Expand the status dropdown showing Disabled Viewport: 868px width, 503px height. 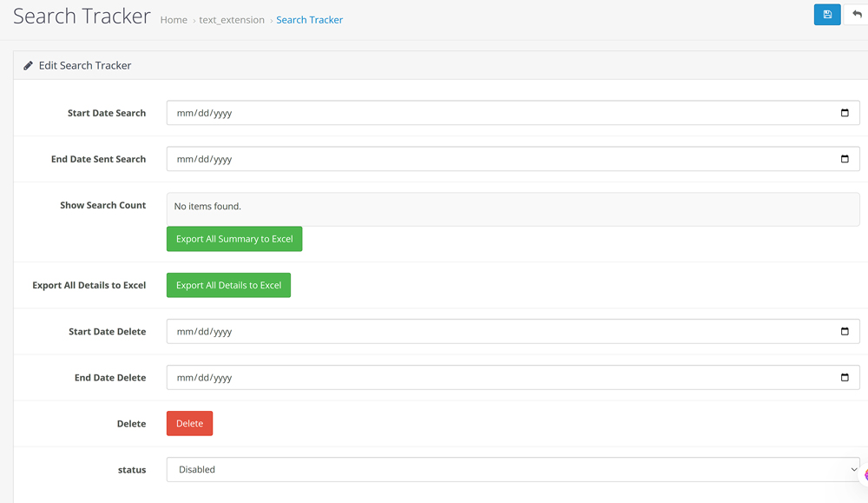coord(512,469)
